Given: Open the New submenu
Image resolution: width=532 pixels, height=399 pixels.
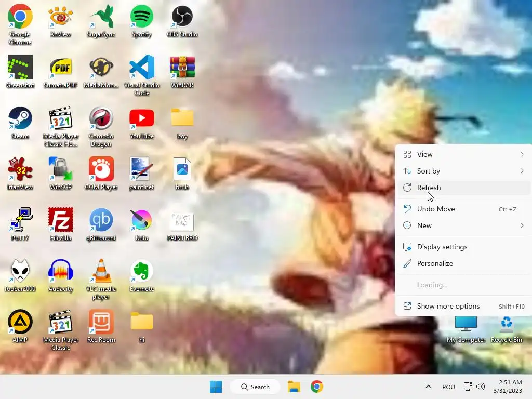Looking at the screenshot, I should (463, 225).
